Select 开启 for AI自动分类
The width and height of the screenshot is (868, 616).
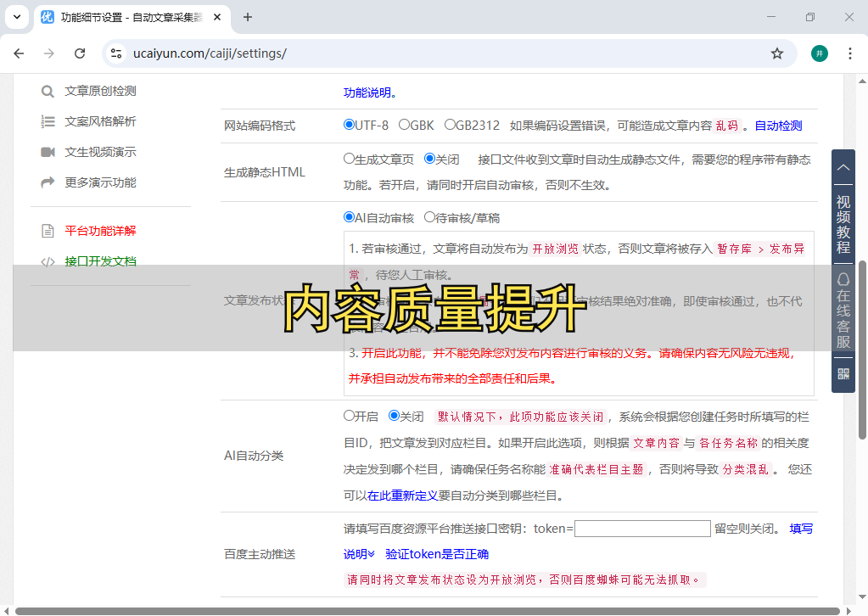[349, 415]
